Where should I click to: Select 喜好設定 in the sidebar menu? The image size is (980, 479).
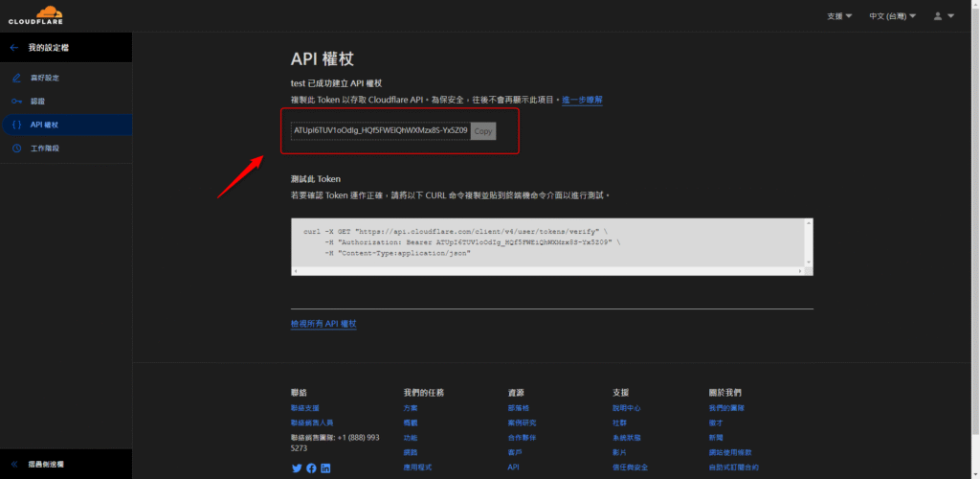45,78
